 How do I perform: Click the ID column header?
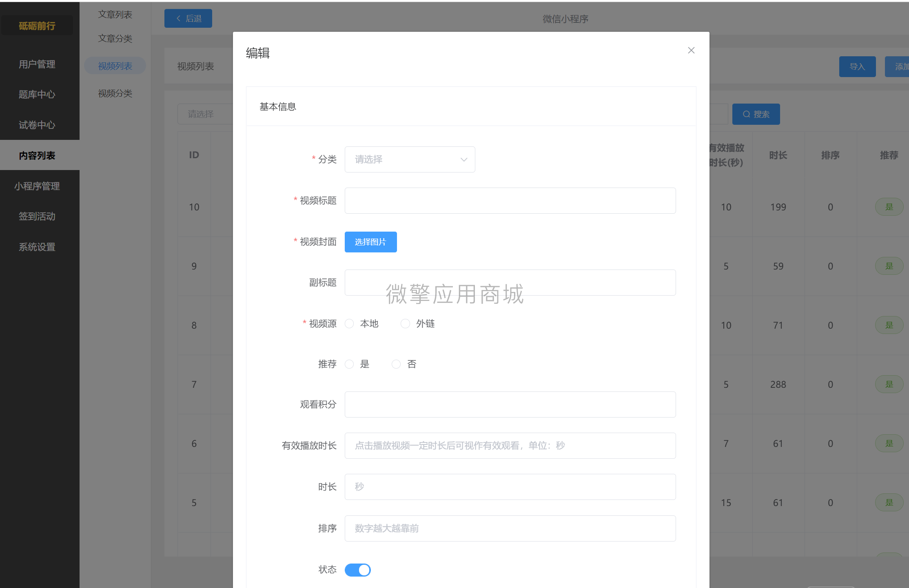194,155
